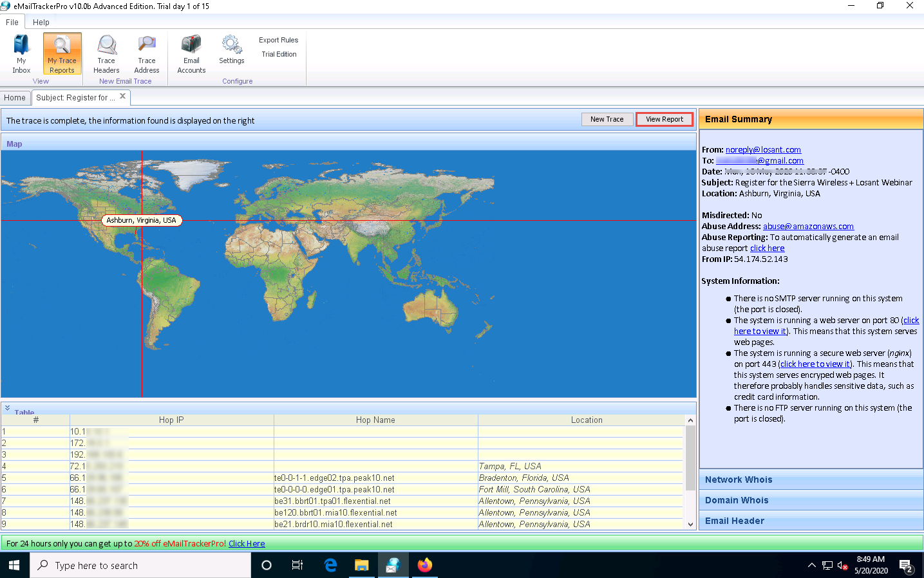The width and height of the screenshot is (924, 578).
Task: View the secure web server port 443
Action: point(815,364)
